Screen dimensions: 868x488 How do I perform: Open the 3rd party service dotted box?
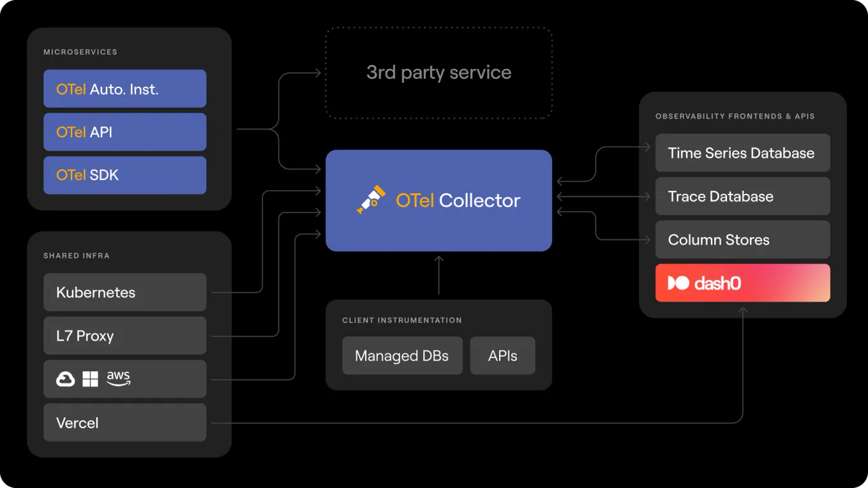438,72
